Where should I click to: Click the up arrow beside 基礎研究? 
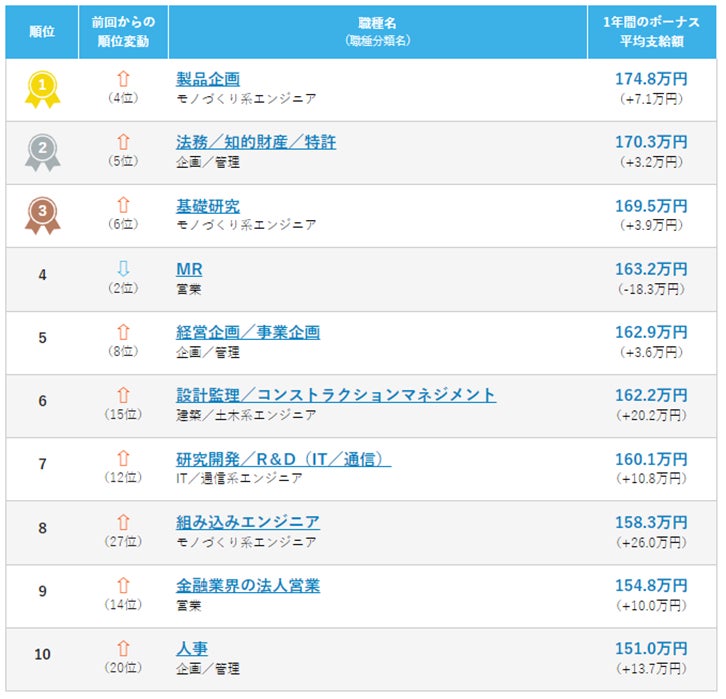click(123, 205)
